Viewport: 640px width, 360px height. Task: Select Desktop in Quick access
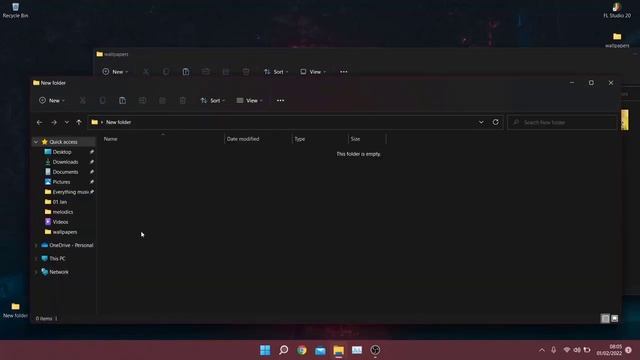click(62, 152)
